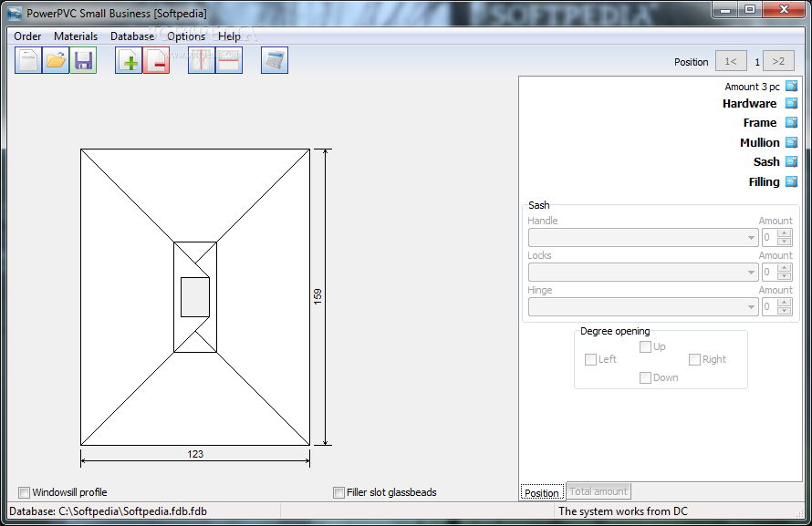Save the current order
The height and width of the screenshot is (526, 812).
tap(83, 60)
